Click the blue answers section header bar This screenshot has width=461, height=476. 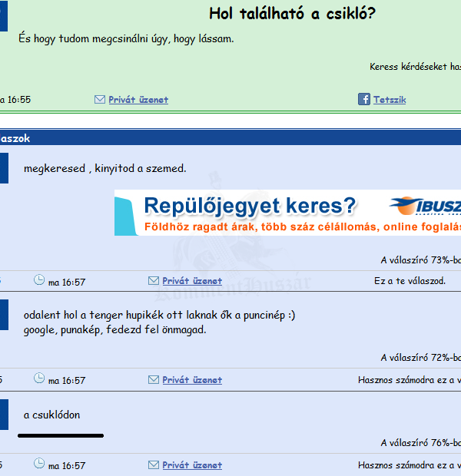pos(230,138)
